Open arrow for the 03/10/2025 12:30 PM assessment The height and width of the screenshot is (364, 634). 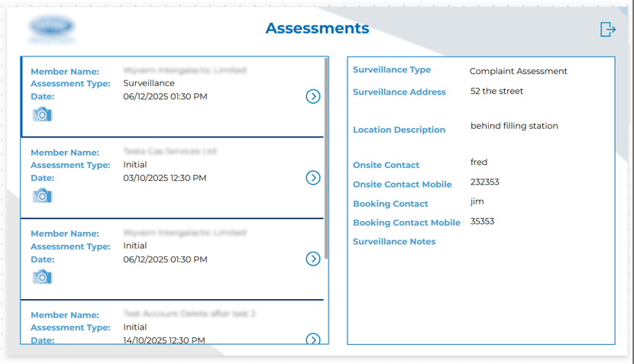pos(312,178)
